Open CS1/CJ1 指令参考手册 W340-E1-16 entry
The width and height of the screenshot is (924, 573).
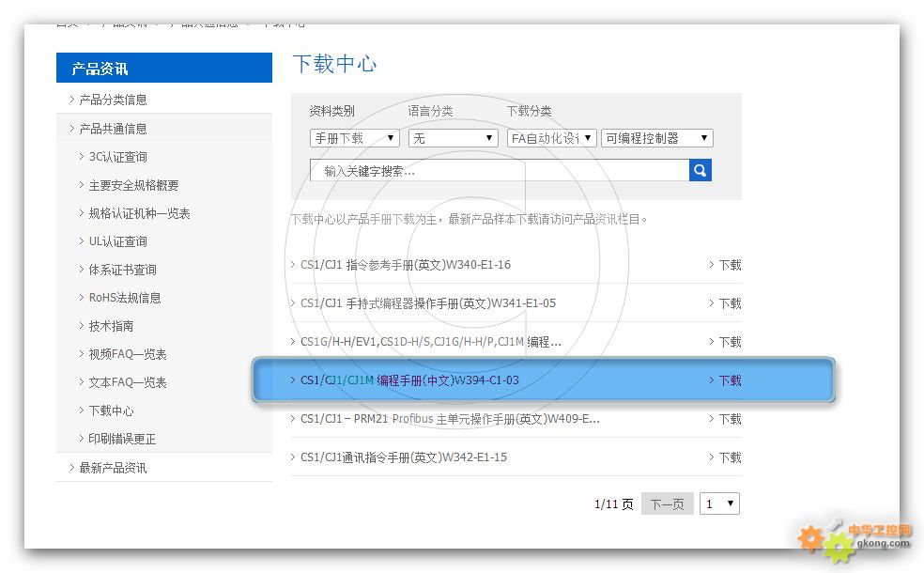click(x=406, y=265)
